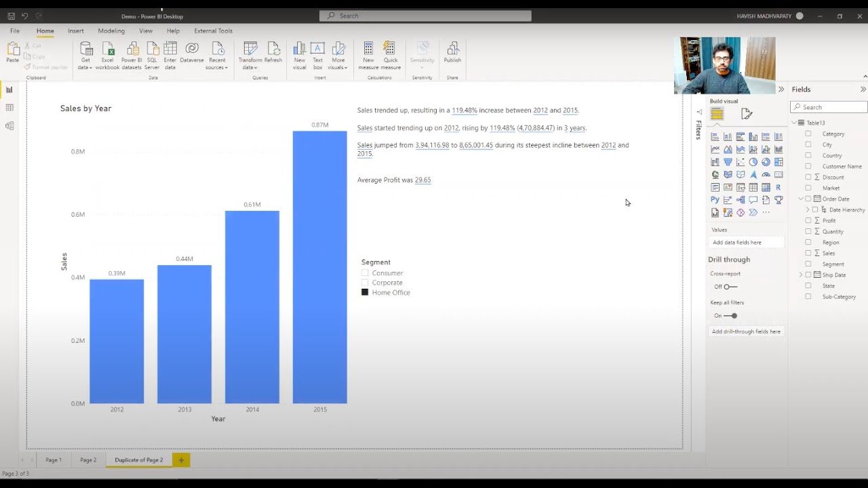This screenshot has width=868, height=488.
Task: Tick the Profit field checkbox
Action: (x=808, y=220)
